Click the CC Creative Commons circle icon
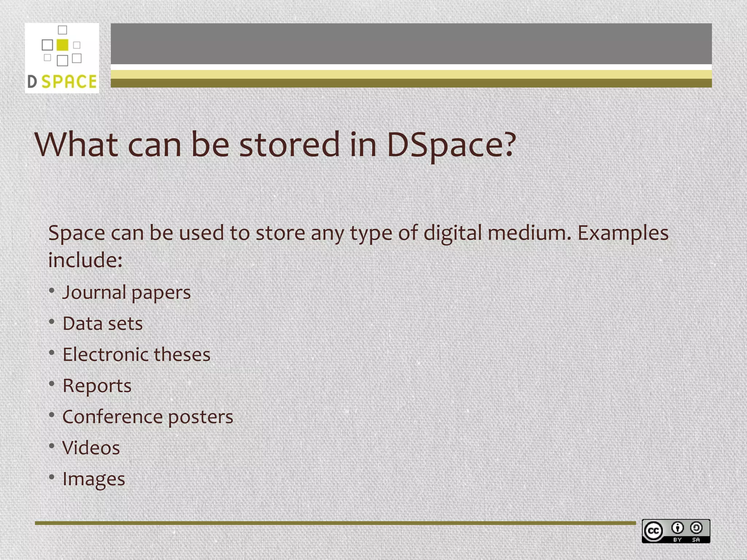 (653, 530)
